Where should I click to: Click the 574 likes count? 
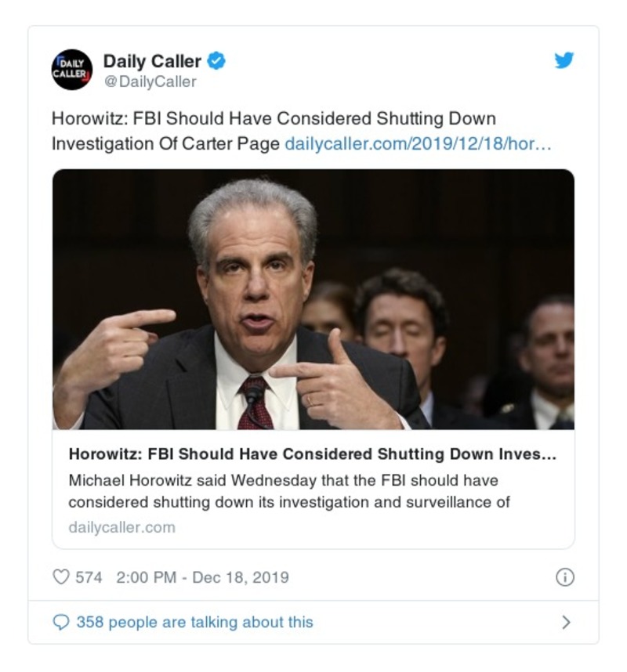[89, 577]
